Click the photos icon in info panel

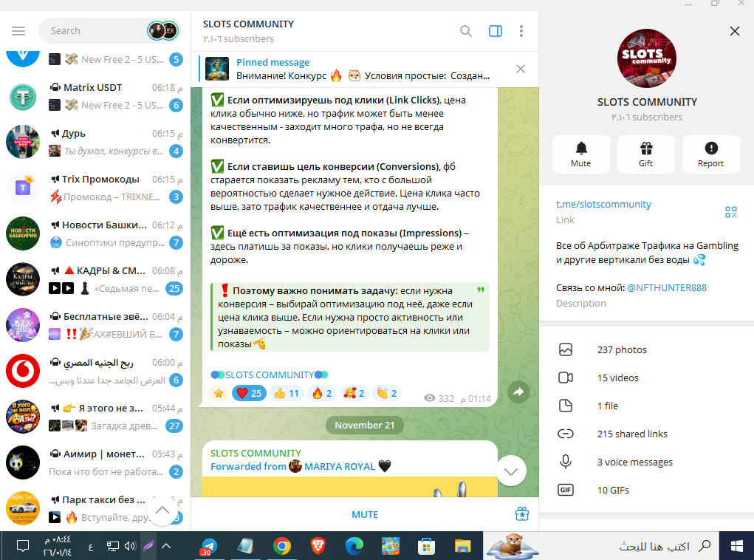tap(566, 349)
